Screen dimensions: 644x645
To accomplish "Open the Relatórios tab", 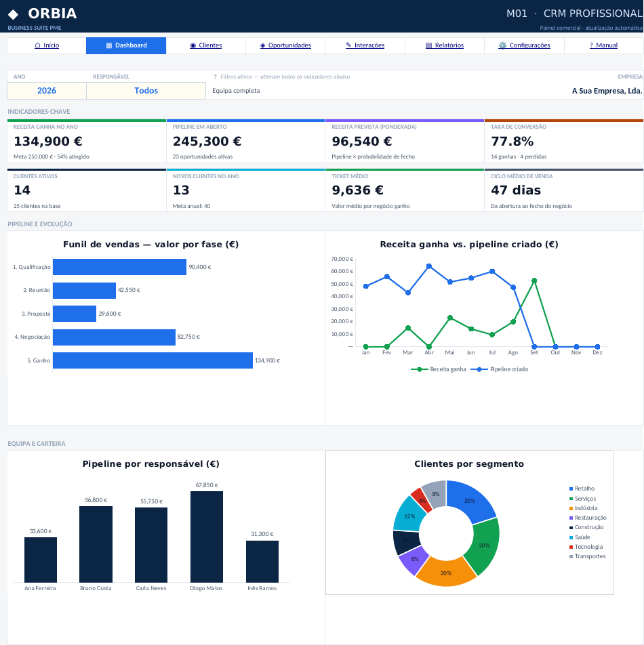I will click(x=445, y=45).
